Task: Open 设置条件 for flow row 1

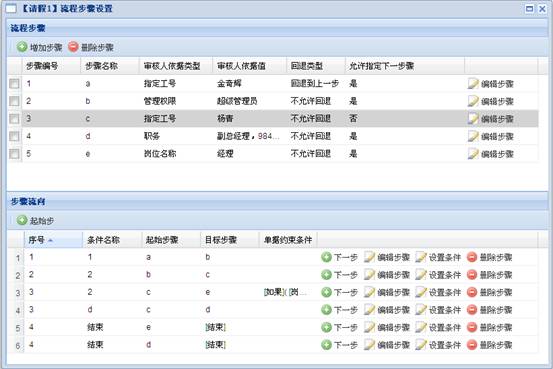Action: 438,257
